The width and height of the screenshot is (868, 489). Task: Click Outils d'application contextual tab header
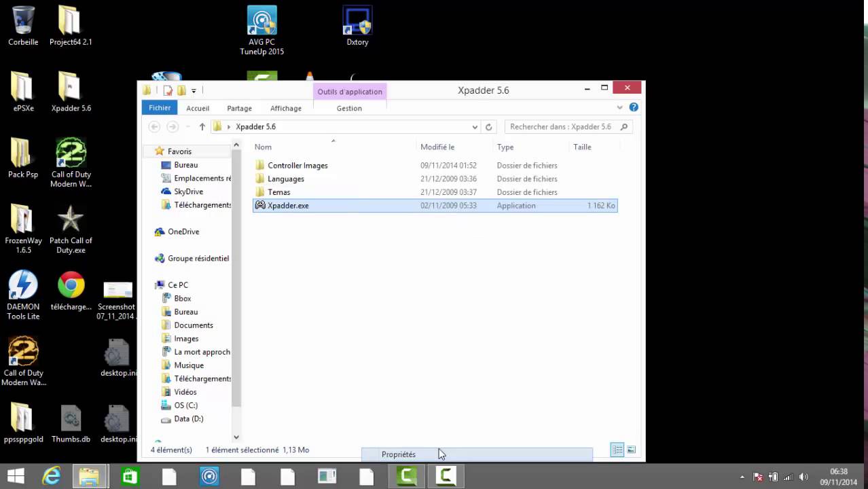350,92
